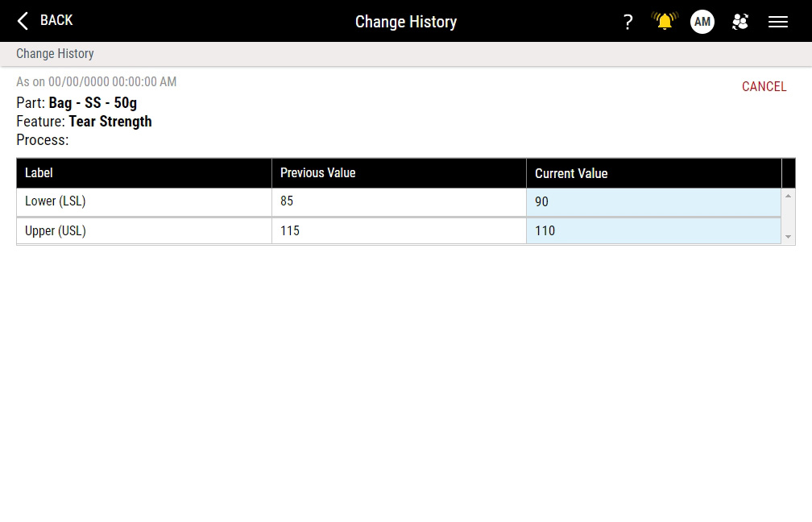
Task: Click the AM user avatar
Action: pyautogui.click(x=702, y=22)
